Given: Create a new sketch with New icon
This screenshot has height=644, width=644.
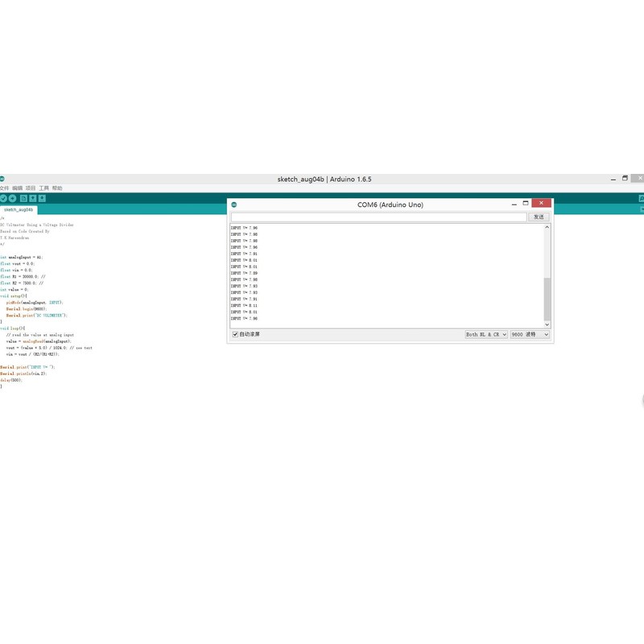Looking at the screenshot, I should pos(23,199).
